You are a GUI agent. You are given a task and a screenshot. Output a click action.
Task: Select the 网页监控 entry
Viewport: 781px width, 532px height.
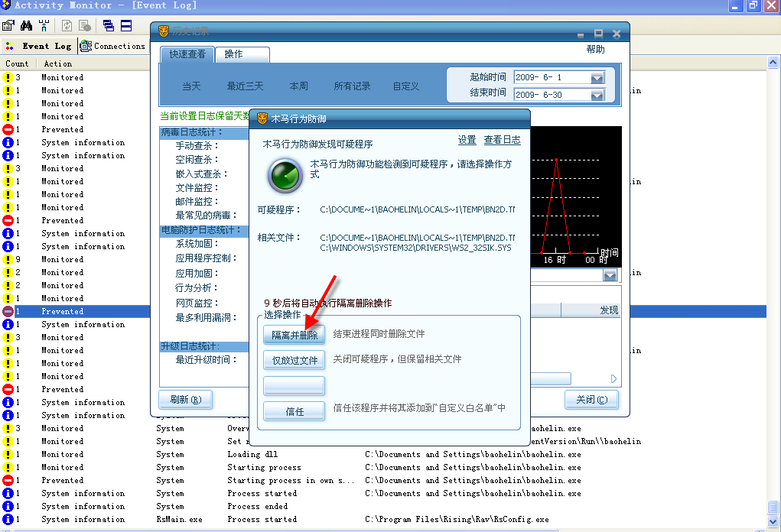197,303
